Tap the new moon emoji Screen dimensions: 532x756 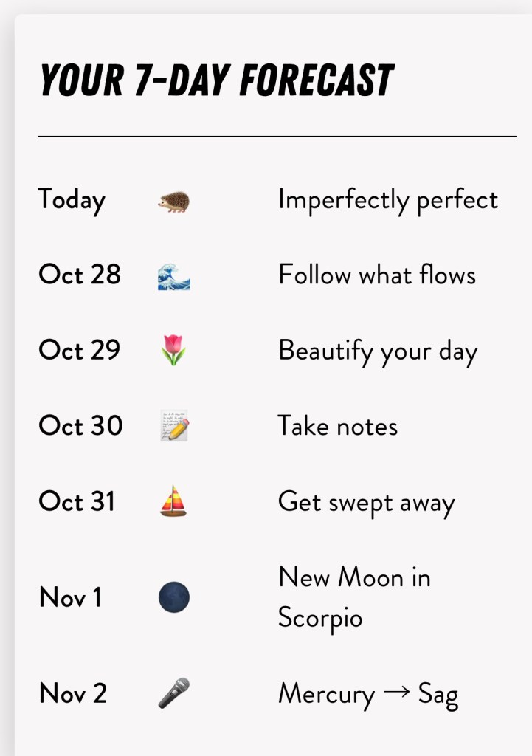(174, 597)
